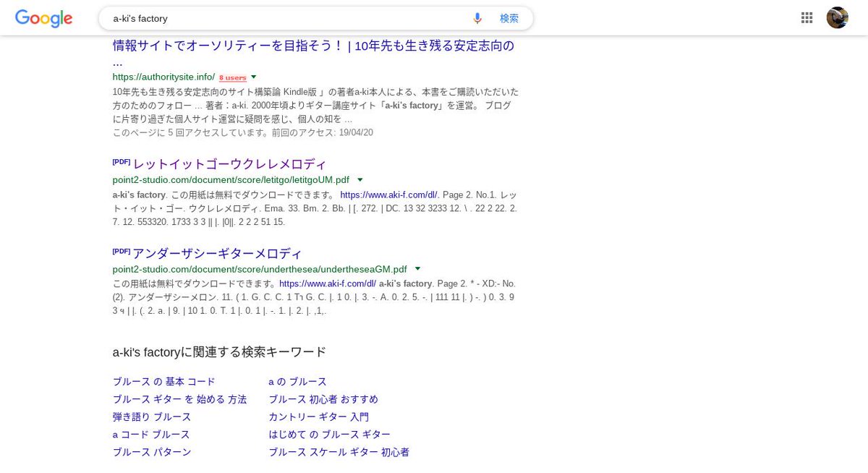
Task: Click the 前回のアクセス: 19/04/20 visit note
Action: 322,132
